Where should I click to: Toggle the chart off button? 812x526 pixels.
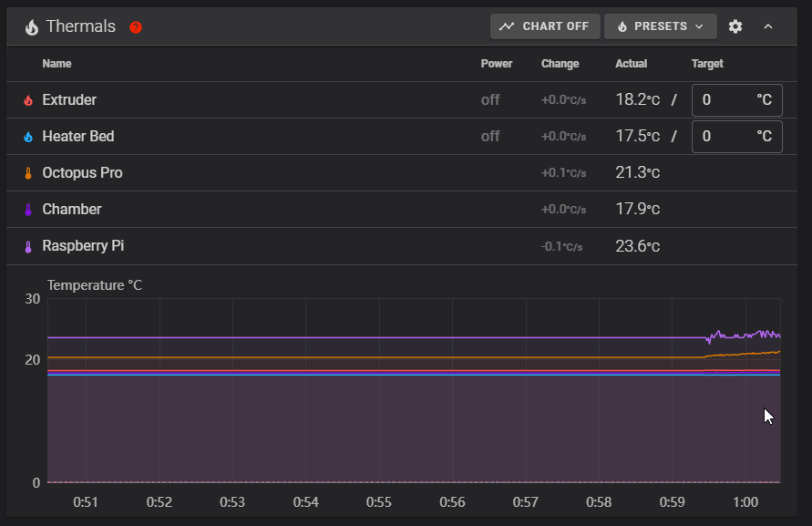(x=545, y=26)
